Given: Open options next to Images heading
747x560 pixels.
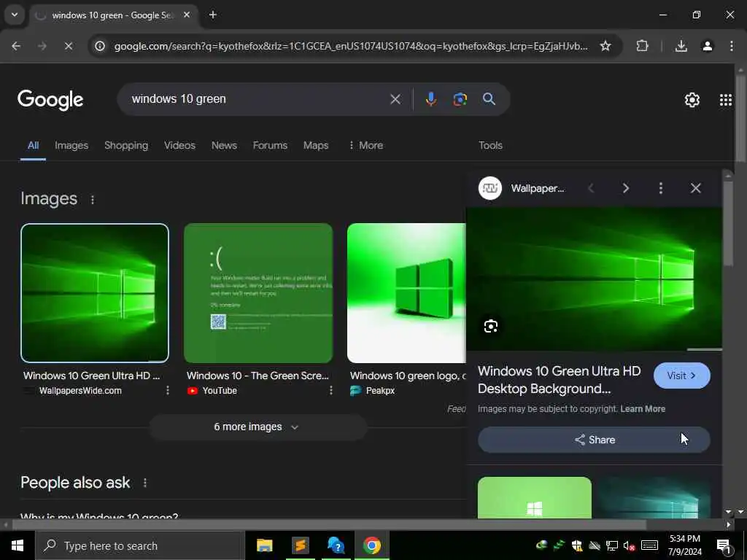Looking at the screenshot, I should click(93, 200).
